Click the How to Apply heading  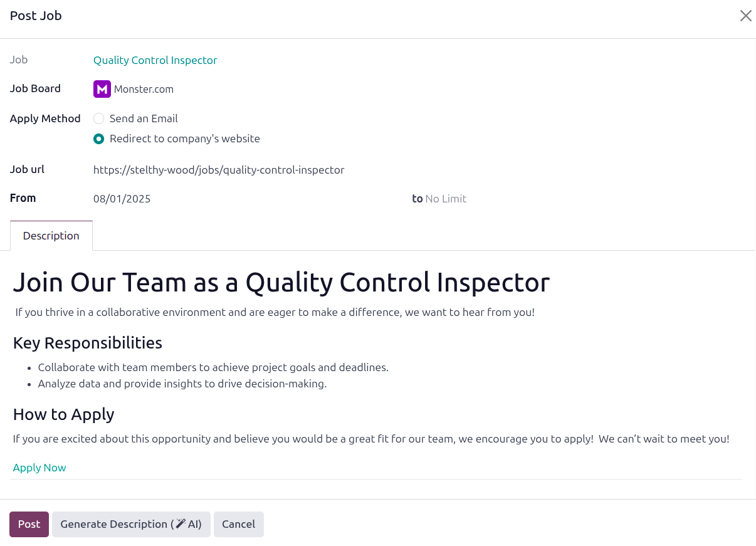point(63,414)
